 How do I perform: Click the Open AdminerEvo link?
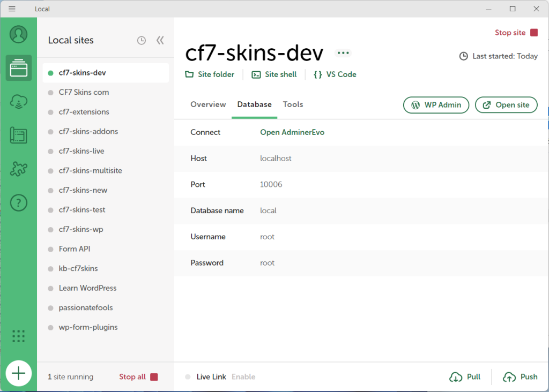(292, 132)
